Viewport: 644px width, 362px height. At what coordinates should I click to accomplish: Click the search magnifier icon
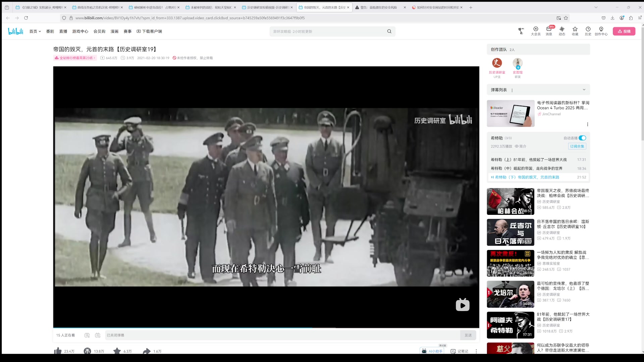click(x=389, y=32)
